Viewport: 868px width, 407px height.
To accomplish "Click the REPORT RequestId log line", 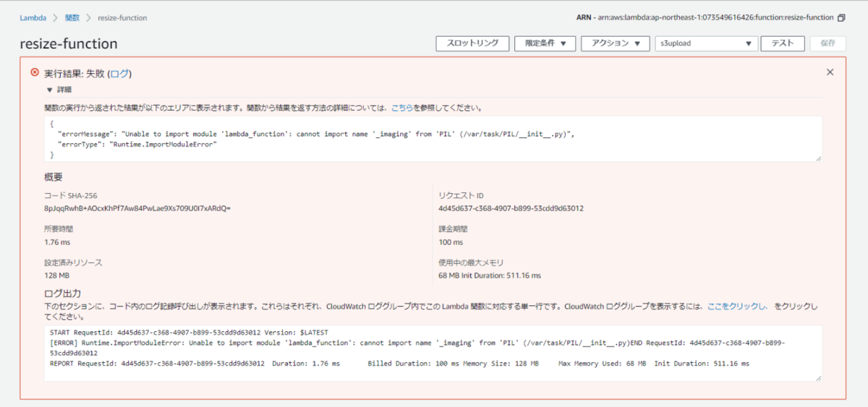I will [x=399, y=363].
